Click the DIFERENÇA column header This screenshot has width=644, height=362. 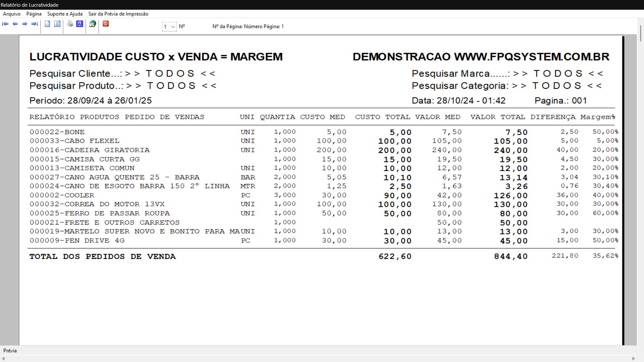[553, 117]
